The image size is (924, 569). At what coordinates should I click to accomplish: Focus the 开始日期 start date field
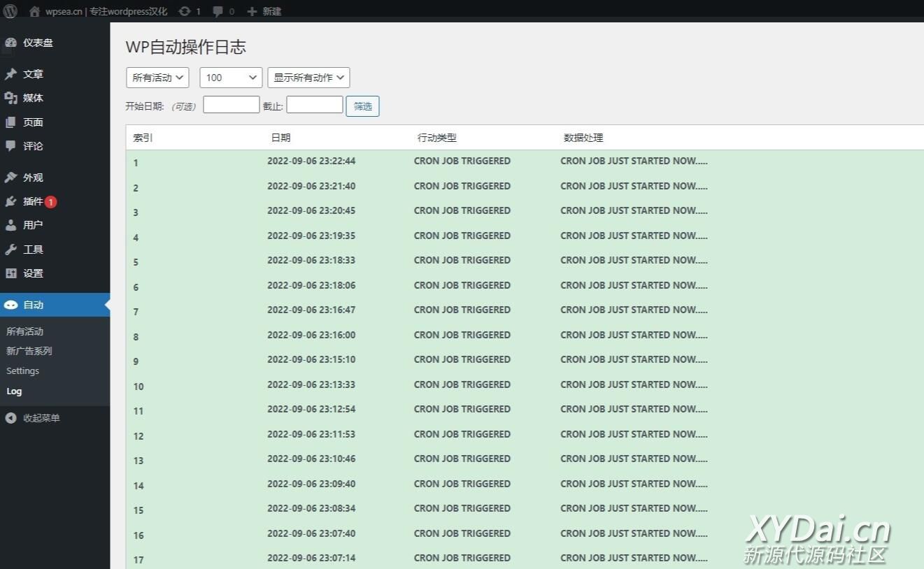pyautogui.click(x=231, y=105)
